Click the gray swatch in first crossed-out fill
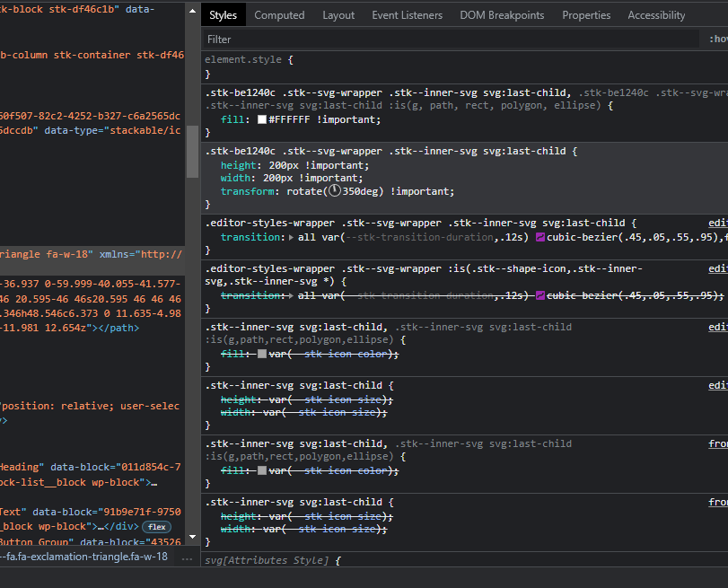The width and height of the screenshot is (728, 588). [262, 355]
